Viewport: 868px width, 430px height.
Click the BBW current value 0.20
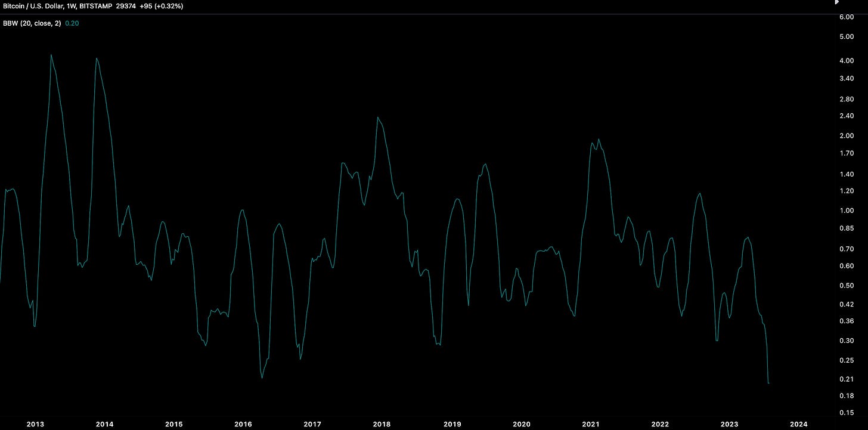[72, 23]
